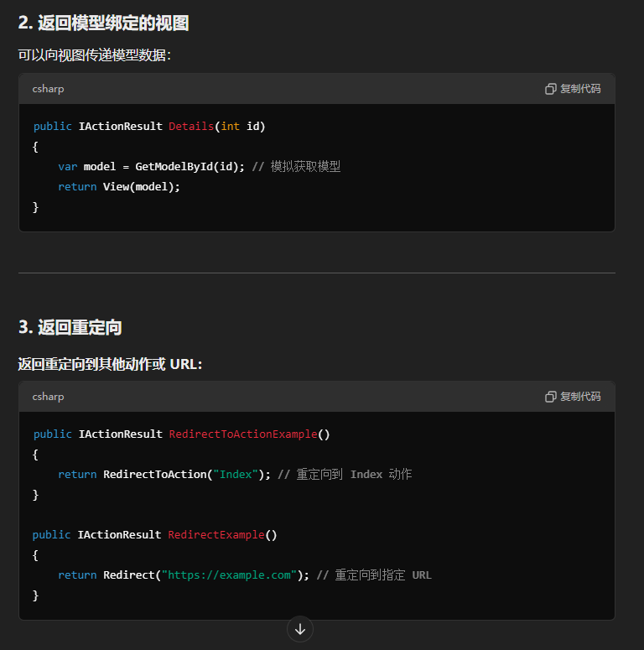Viewport: 644px width, 650px height.
Task: Click the comment 重定向到指定 URL
Action: (x=382, y=575)
